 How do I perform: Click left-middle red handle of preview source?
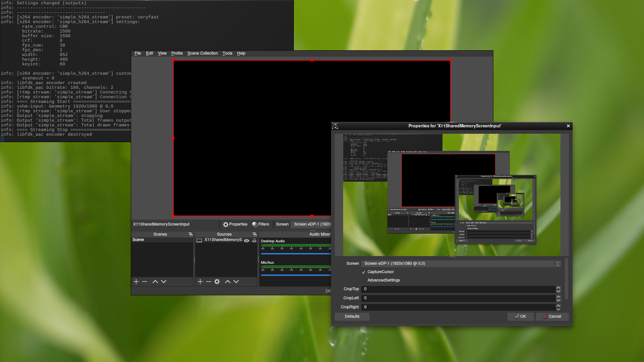tap(173, 138)
